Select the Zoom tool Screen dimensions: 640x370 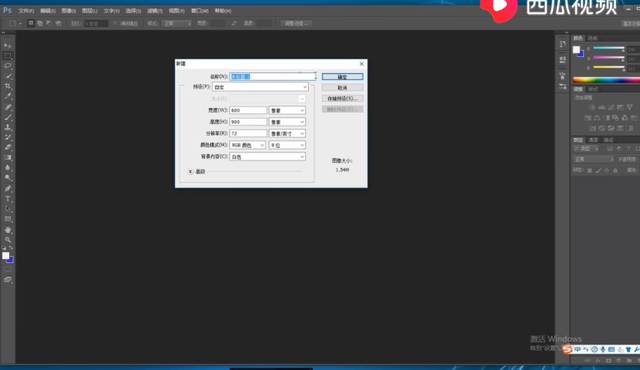point(8,240)
